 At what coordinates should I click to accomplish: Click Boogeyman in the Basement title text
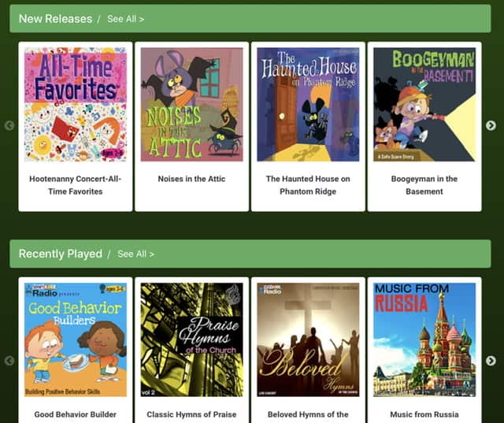coord(424,185)
